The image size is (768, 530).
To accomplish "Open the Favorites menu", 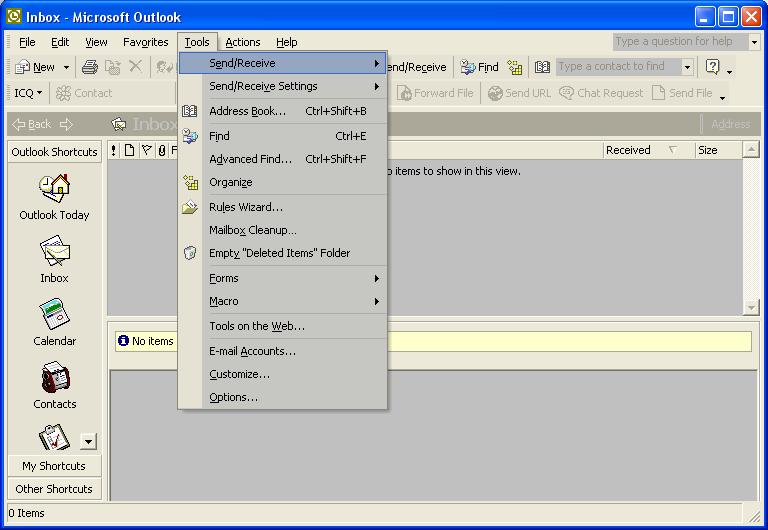I will pos(145,42).
